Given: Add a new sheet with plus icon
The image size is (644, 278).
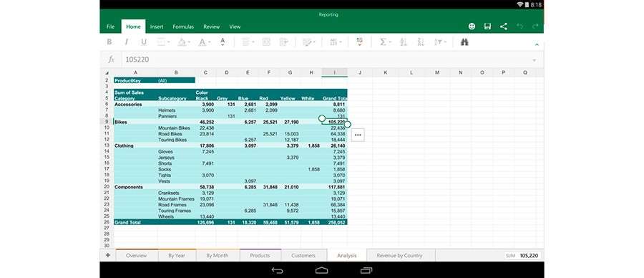Looking at the screenshot, I should 108,255.
